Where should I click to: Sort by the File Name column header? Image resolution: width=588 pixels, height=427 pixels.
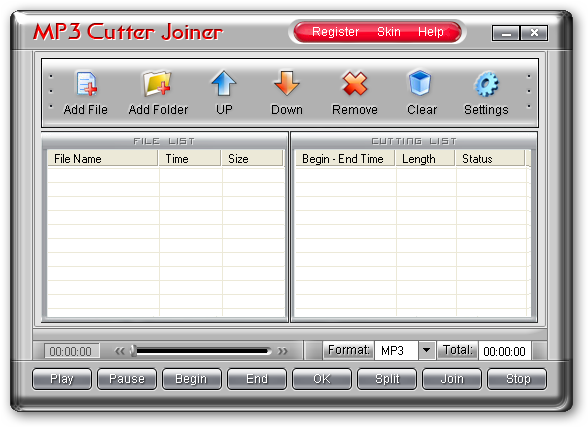point(102,159)
